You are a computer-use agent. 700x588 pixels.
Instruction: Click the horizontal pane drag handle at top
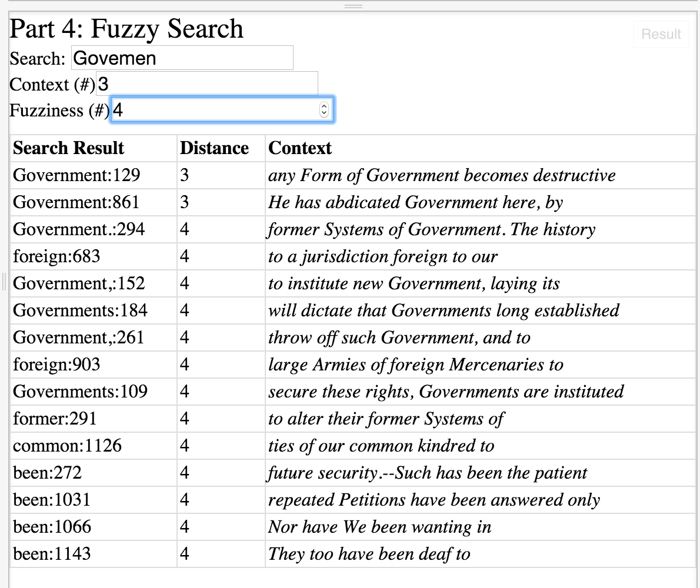(353, 6)
